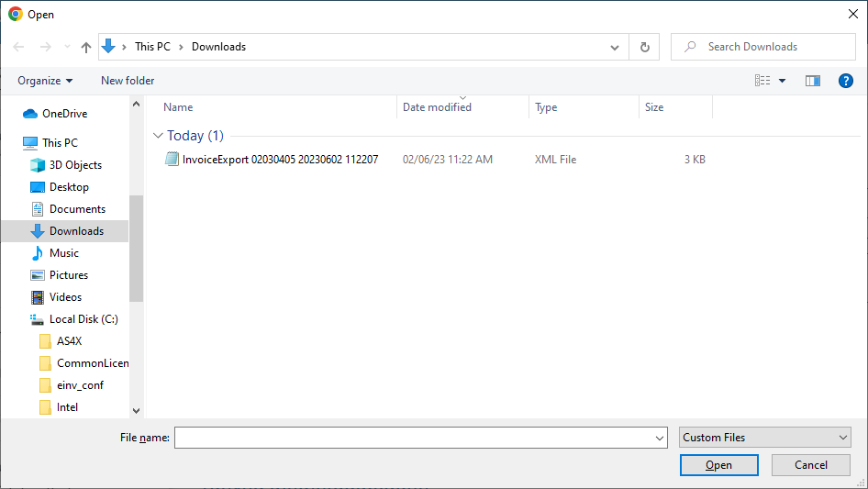Viewport: 868px width, 489px height.
Task: Open 3D Objects folder
Action: (x=75, y=165)
